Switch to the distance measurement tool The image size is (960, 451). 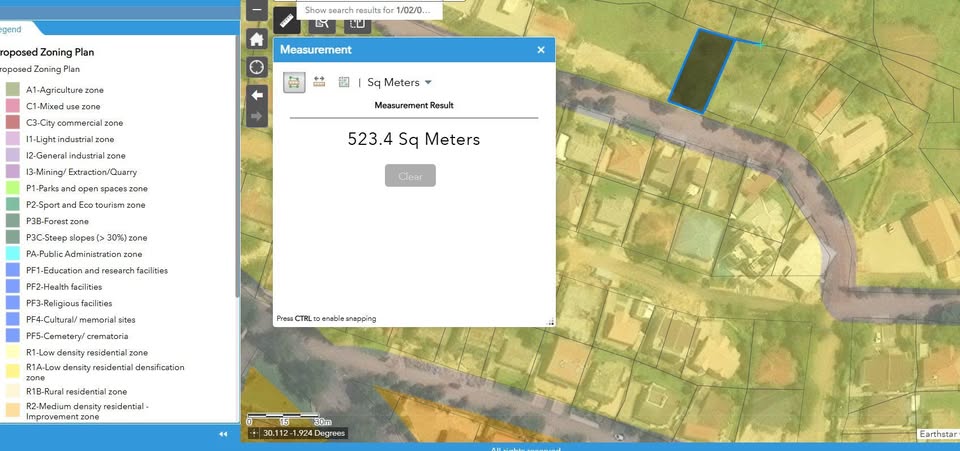click(319, 82)
